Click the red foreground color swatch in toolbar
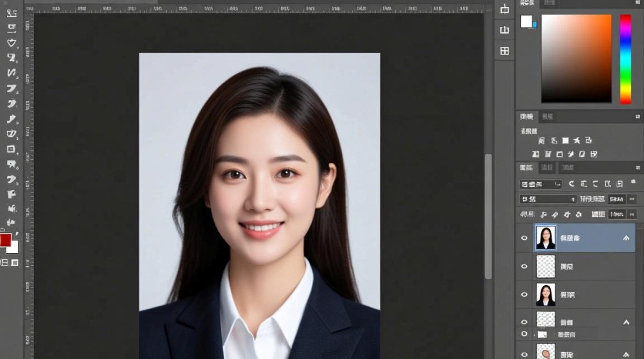The height and width of the screenshot is (359, 644). (5, 240)
